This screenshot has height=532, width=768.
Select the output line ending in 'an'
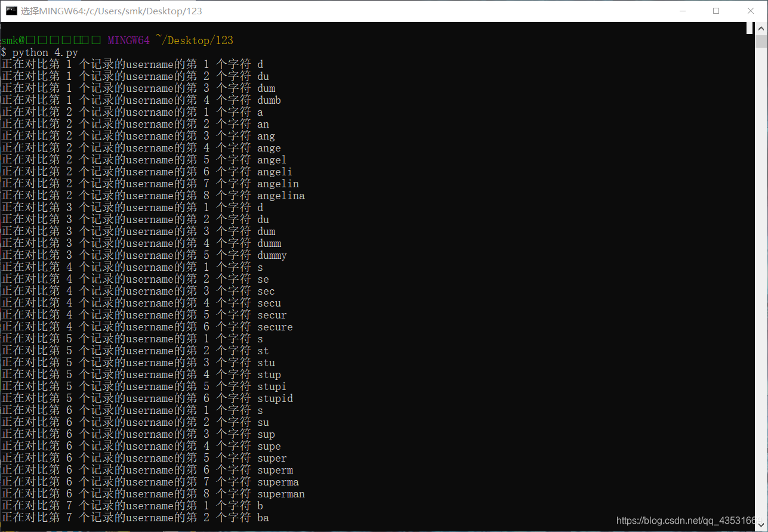point(135,124)
